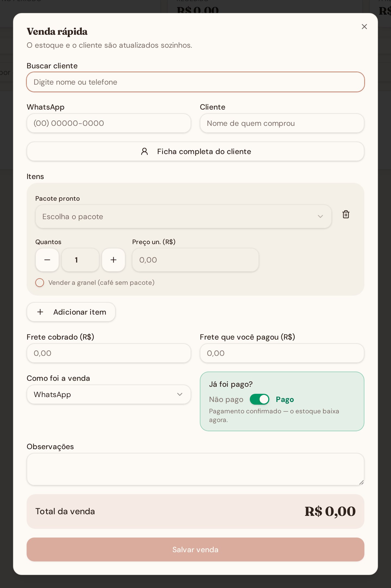Decrease quantity with the minus button
Screen dimensions: 391x588
point(47,260)
